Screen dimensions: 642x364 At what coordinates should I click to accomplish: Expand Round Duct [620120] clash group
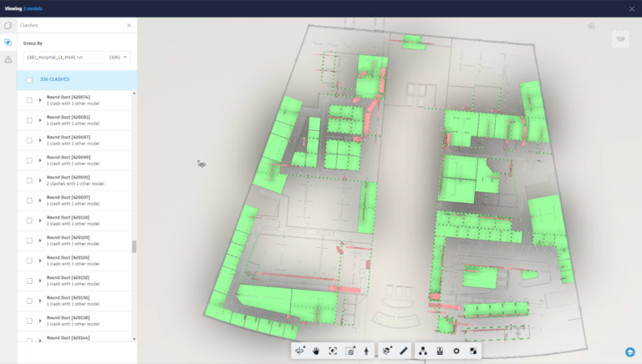point(40,240)
